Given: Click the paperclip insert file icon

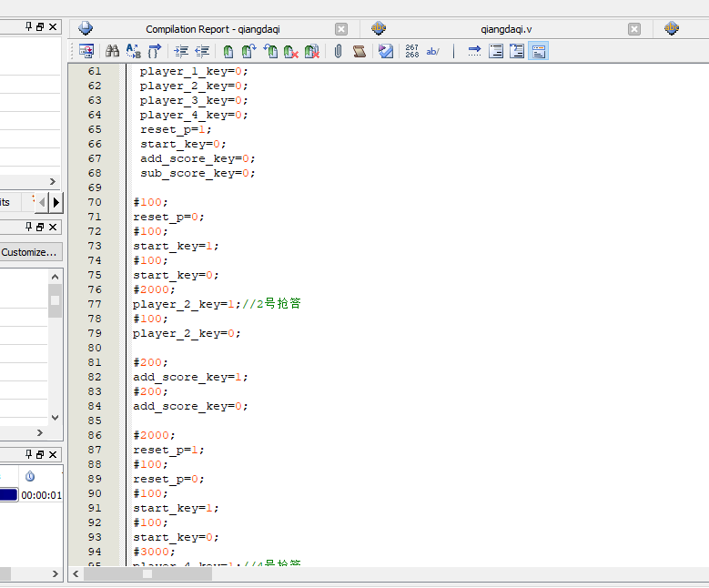Looking at the screenshot, I should pyautogui.click(x=338, y=51).
